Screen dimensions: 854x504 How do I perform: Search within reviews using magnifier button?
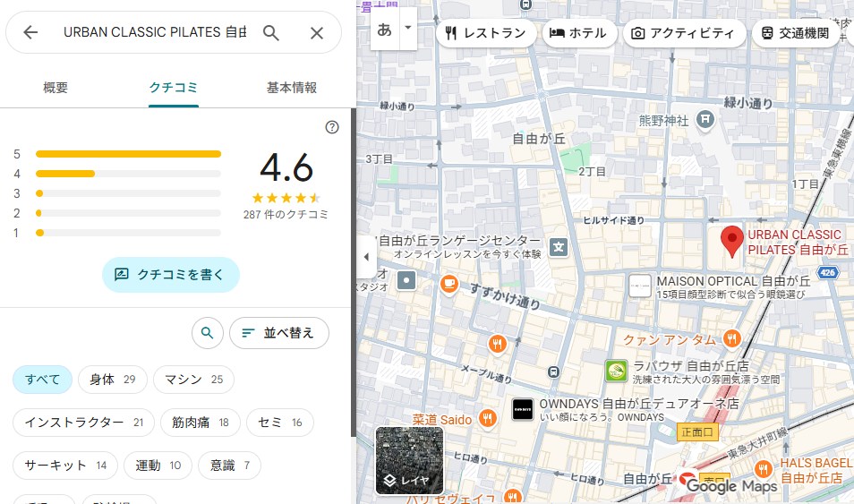tap(207, 333)
